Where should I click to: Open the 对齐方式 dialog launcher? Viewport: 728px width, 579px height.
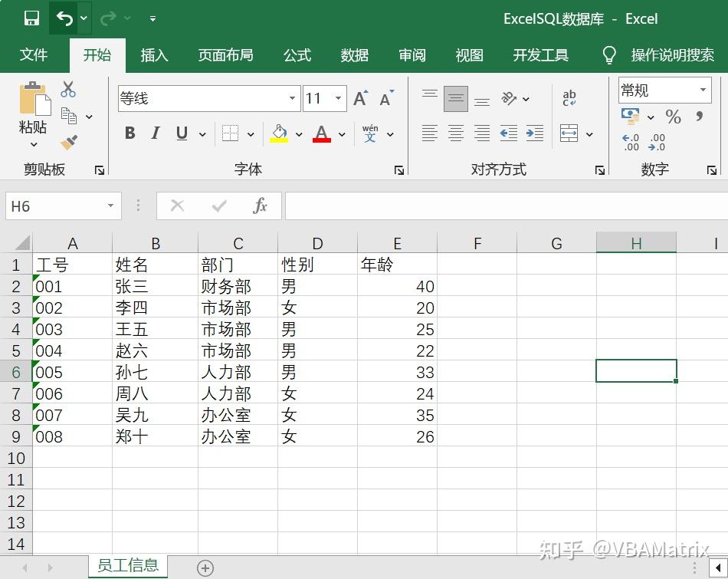point(600,170)
